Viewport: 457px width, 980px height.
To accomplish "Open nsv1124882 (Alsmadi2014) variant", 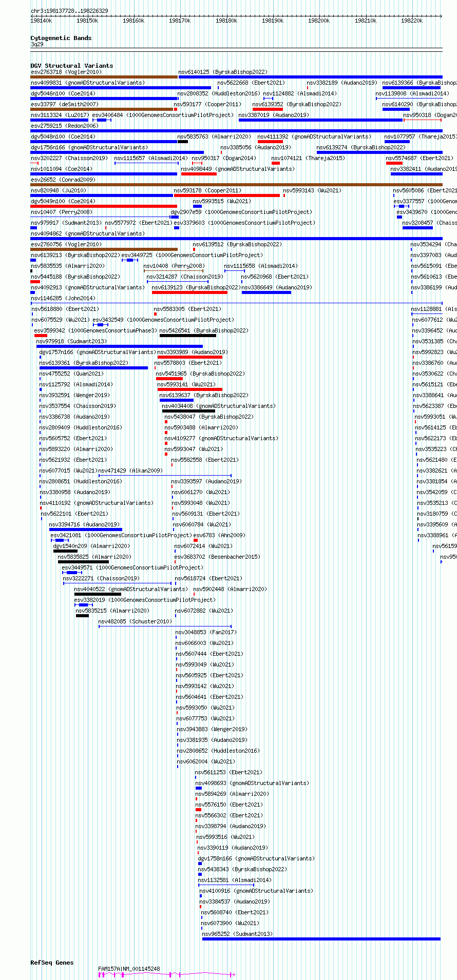I will [300, 93].
